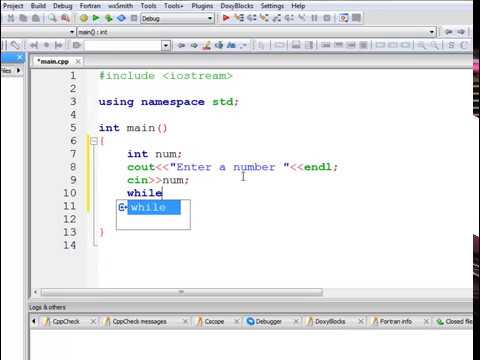480x360 pixels.
Task: Switch to the Debugger log tab
Action: point(269,321)
